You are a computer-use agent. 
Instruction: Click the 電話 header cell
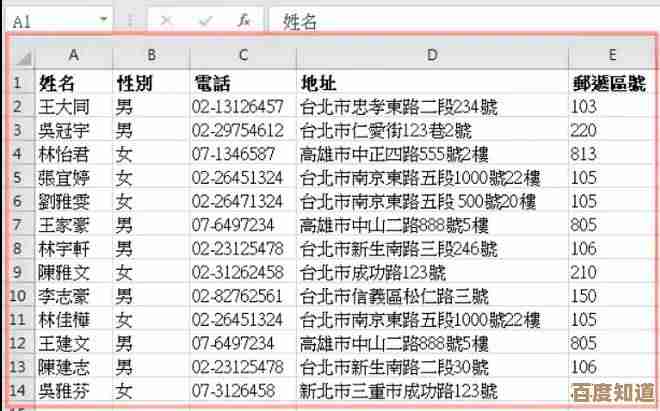click(x=241, y=82)
